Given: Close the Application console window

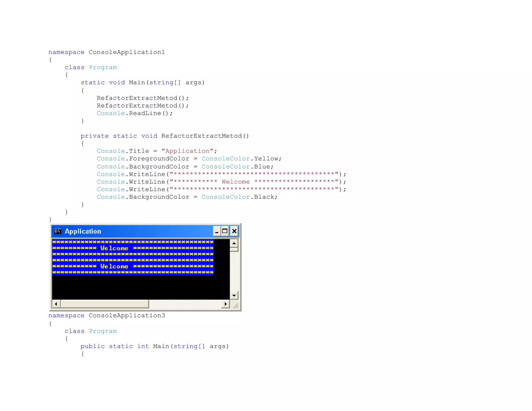Looking at the screenshot, I should coord(234,231).
